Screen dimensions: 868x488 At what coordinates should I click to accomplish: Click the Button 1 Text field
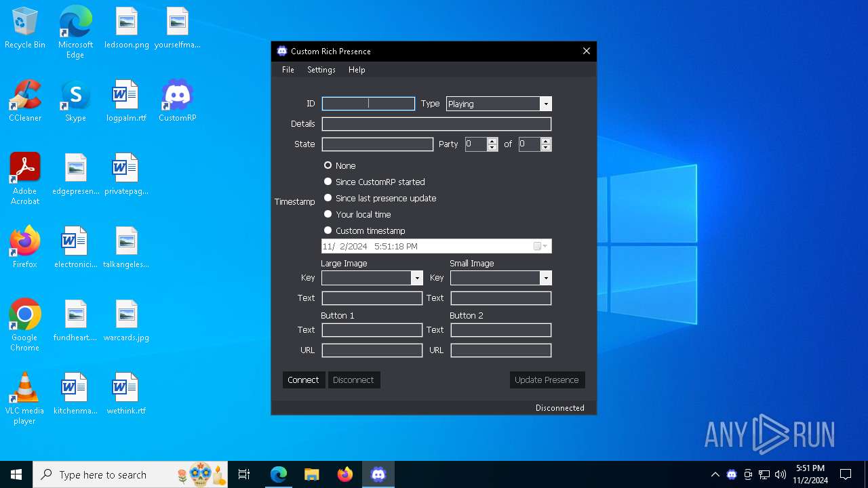pos(372,330)
